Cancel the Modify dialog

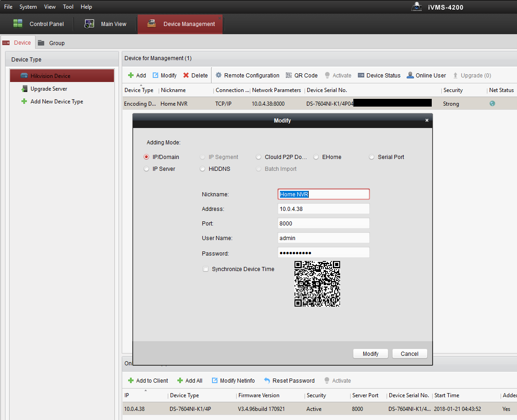click(x=409, y=354)
